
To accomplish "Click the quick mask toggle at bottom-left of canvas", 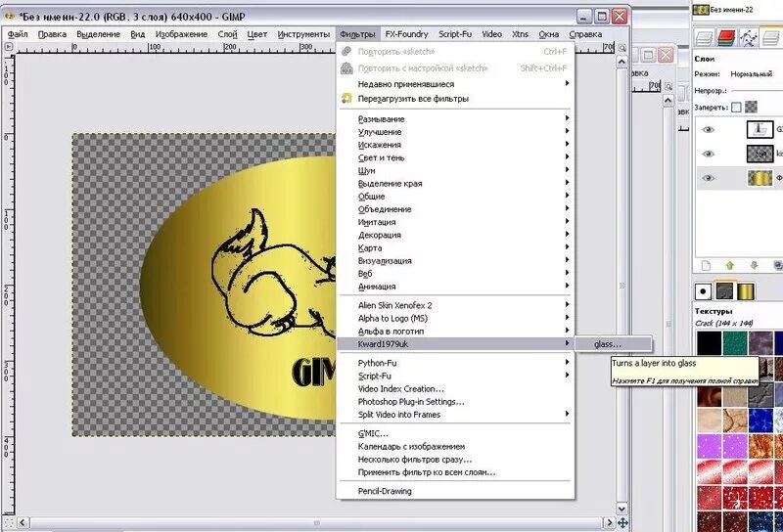I will coord(9,523).
